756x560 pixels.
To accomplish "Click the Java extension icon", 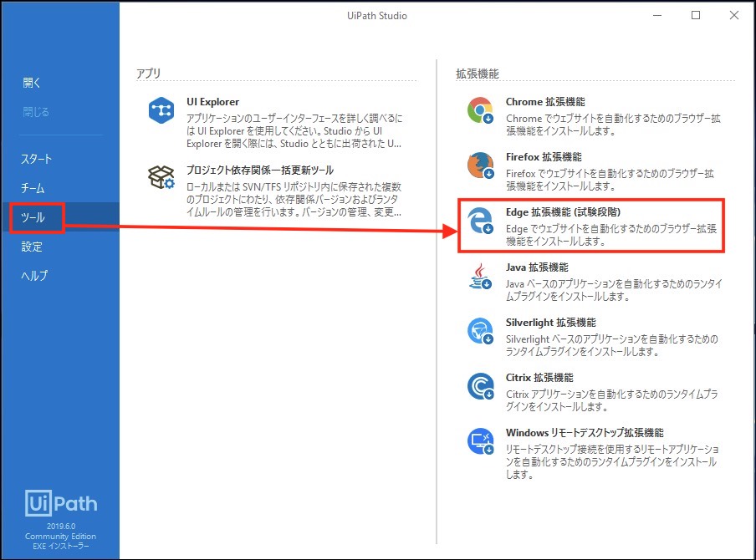I will point(480,277).
